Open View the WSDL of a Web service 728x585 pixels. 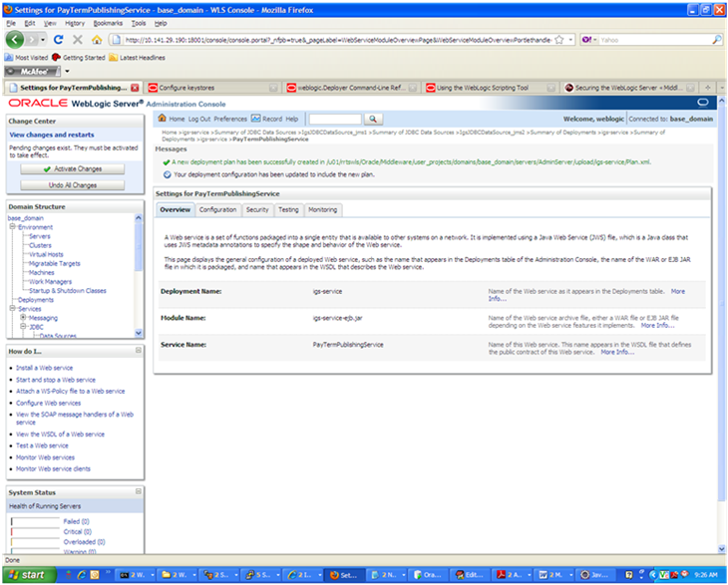pos(61,435)
